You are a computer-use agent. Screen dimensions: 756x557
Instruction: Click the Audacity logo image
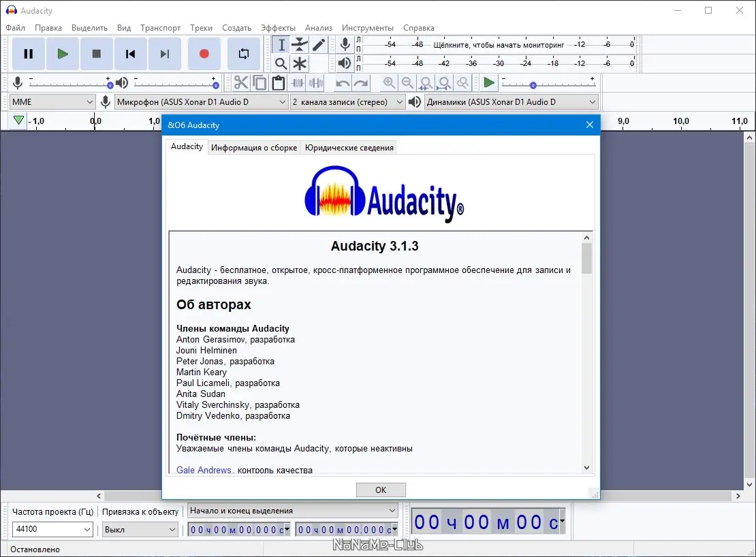click(x=383, y=194)
